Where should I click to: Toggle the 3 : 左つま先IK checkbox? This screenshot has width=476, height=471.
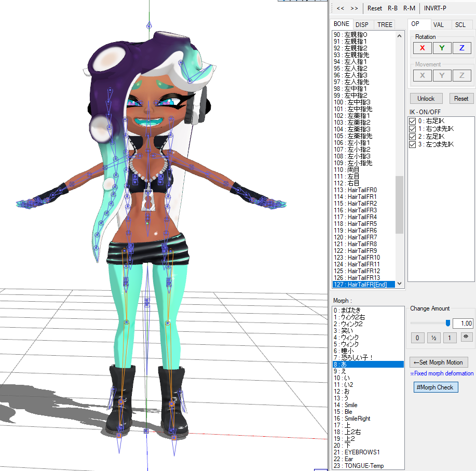412,144
